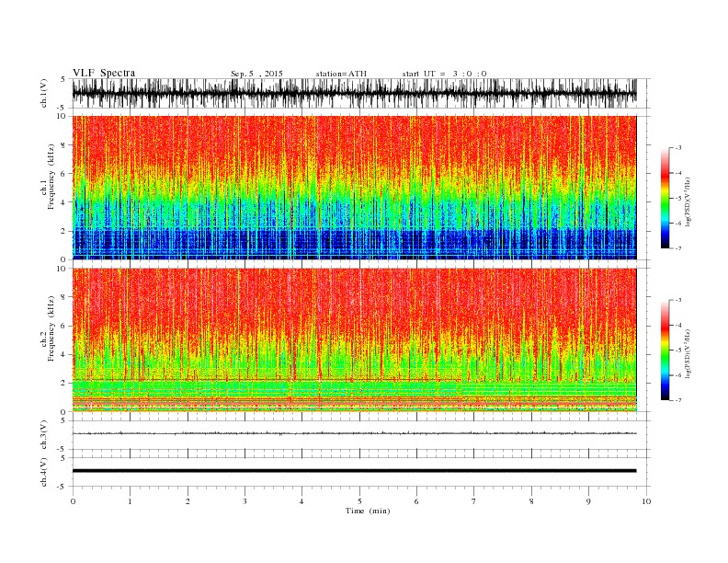Click the '6' kHz tick of ch.1 spectrogram
The image size is (728, 563).
(63, 174)
